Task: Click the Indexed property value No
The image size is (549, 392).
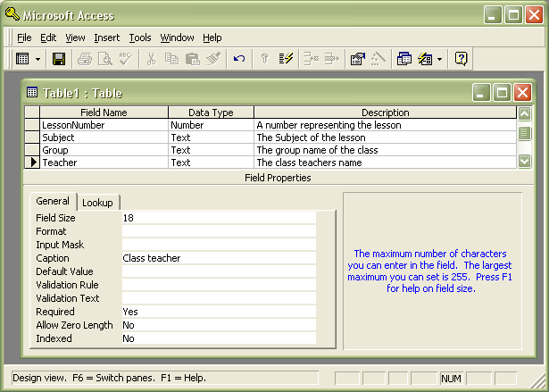Action: click(x=219, y=338)
